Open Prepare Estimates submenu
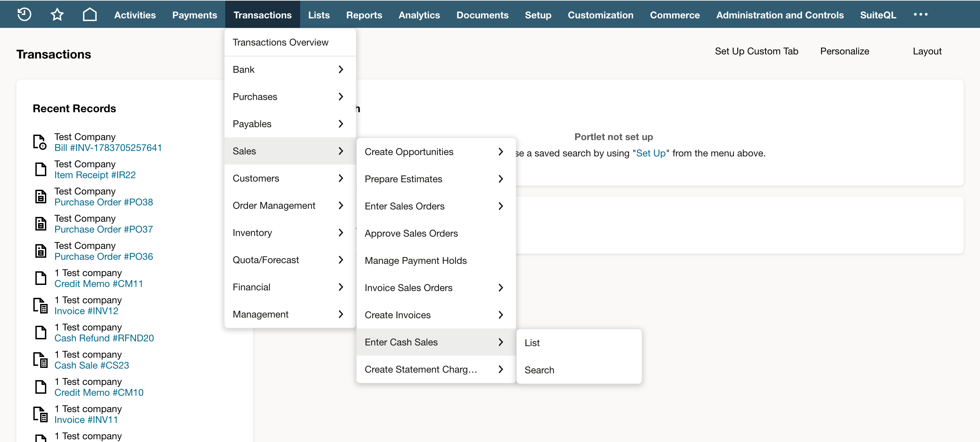 [436, 179]
